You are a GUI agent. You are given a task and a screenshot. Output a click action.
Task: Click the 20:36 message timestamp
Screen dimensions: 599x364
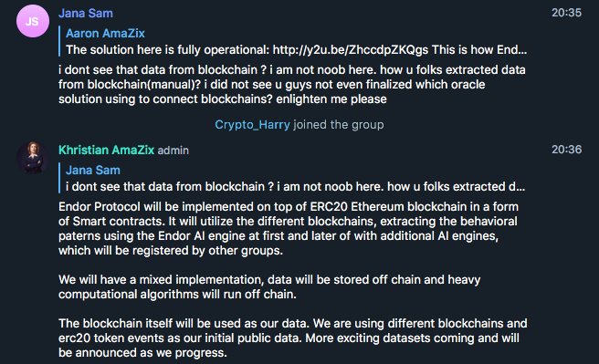566,150
